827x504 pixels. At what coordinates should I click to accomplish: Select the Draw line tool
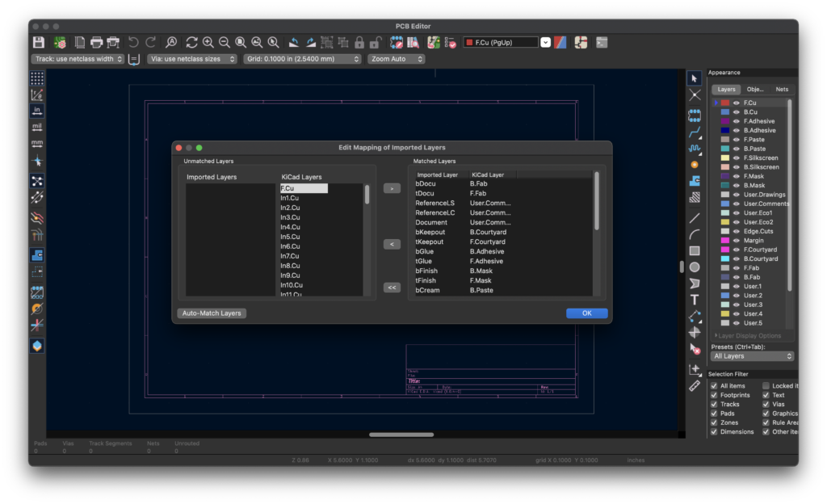click(695, 218)
